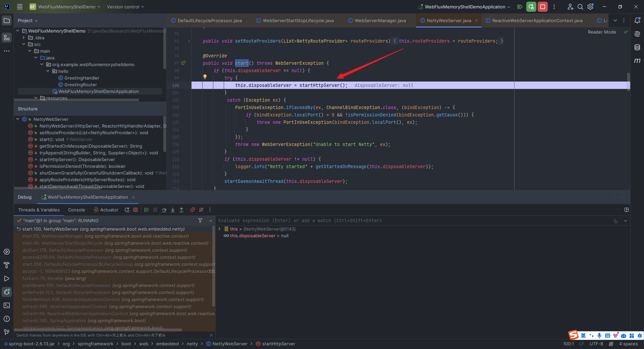
Task: Open the Build hammer tool window
Action: [7, 265]
